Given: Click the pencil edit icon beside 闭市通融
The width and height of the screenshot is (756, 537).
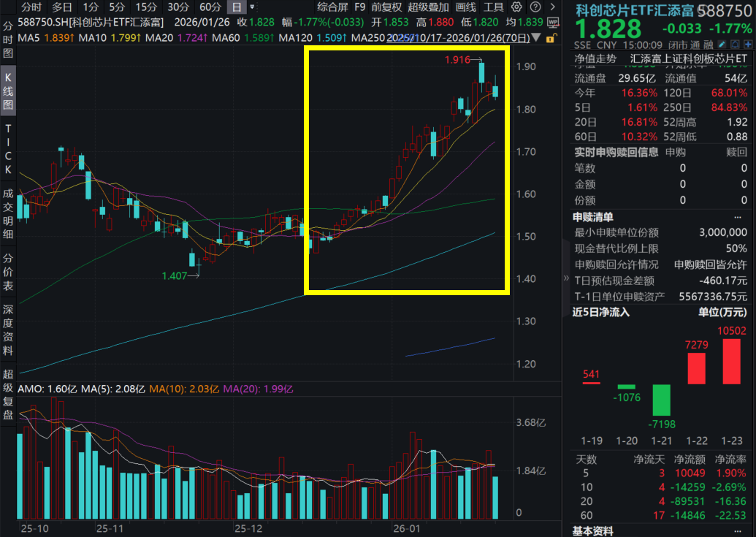Looking at the screenshot, I should click(x=722, y=45).
